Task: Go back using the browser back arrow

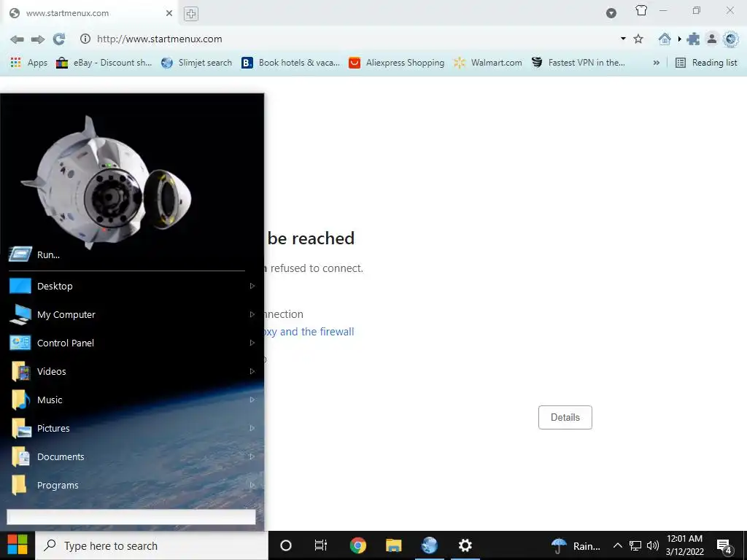Action: (17, 39)
